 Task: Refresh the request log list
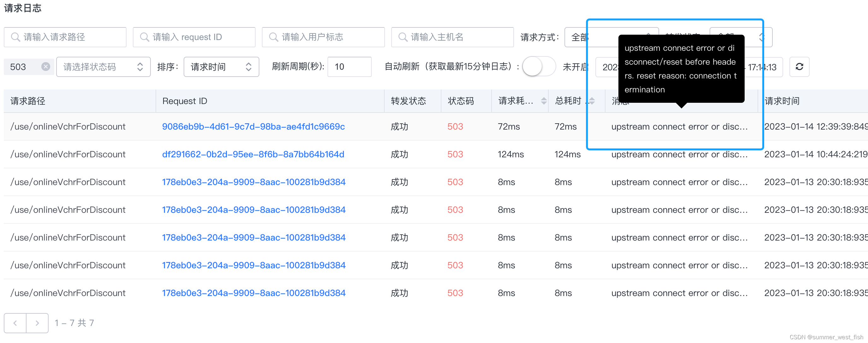click(x=799, y=67)
